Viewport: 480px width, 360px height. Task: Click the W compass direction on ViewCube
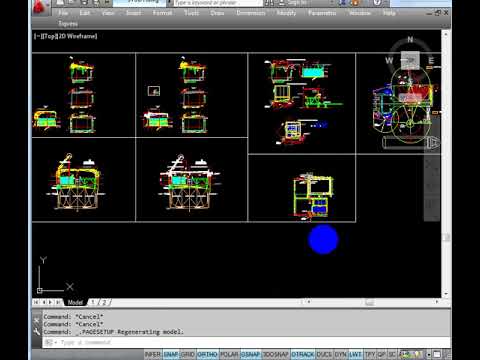tap(389, 60)
